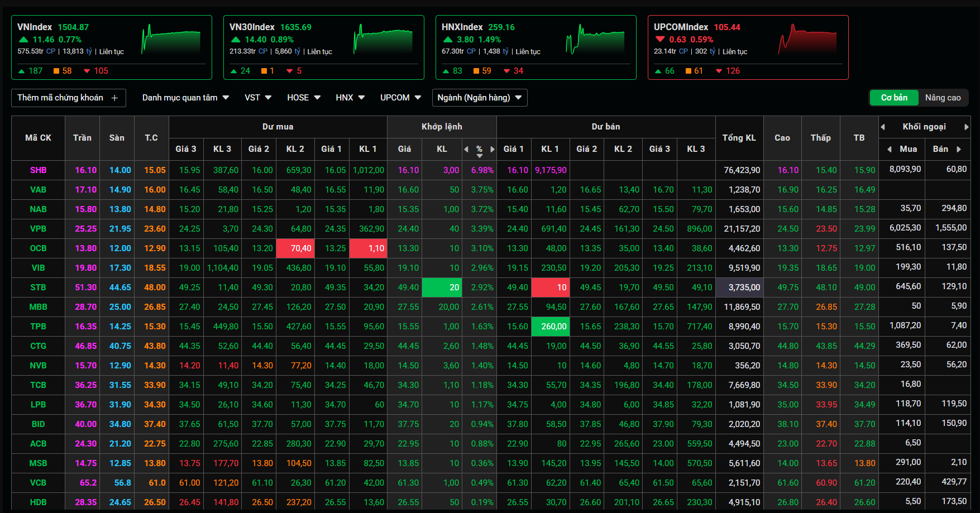The width and height of the screenshot is (980, 513).
Task: Click OCB red highlighted KL 2 cell 70,40
Action: [x=295, y=248]
